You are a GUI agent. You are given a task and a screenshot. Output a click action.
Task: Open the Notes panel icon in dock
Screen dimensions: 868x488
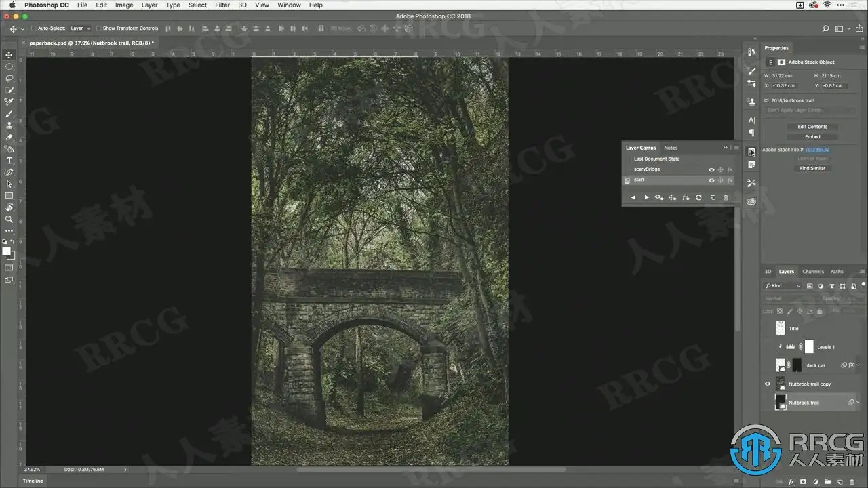pos(751,165)
